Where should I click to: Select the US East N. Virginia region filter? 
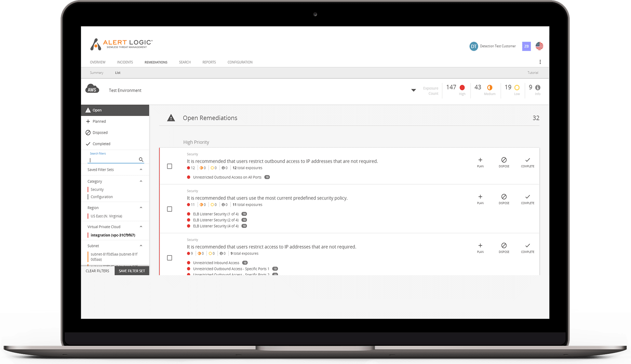[108, 216]
